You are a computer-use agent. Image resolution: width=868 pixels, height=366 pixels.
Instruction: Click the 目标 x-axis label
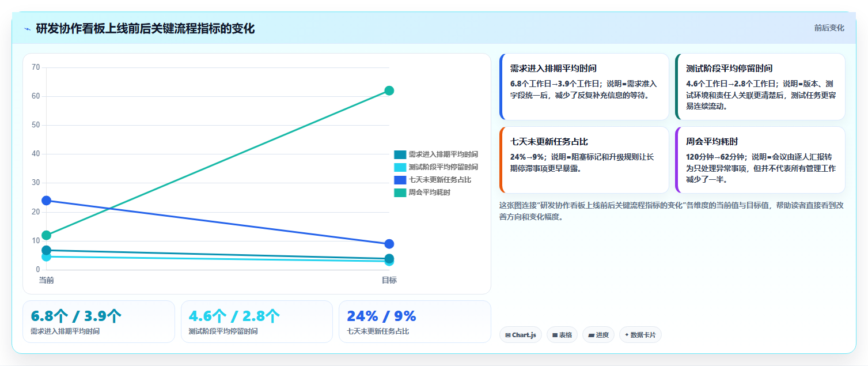[x=389, y=280]
